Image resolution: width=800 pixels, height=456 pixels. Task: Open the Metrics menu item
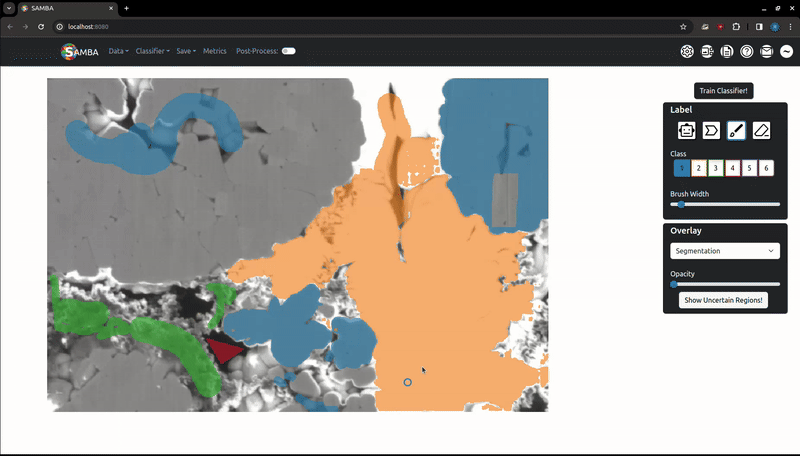[x=215, y=51]
